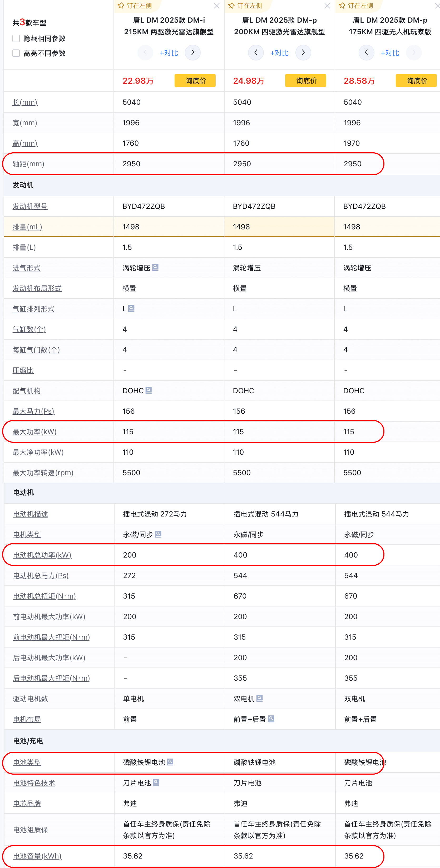The width and height of the screenshot is (440, 868).
Task: Open the 电动机总扭矩(N·m) parameter link
Action: coord(45,596)
